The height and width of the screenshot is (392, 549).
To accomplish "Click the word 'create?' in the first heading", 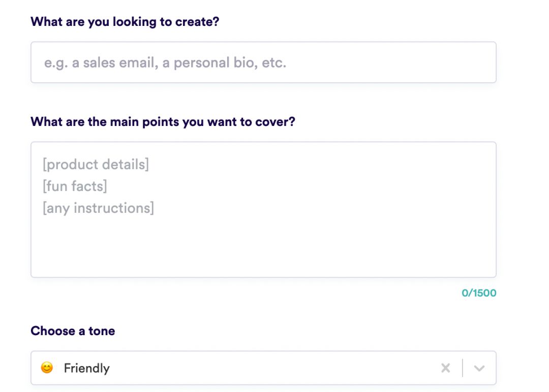I will coord(197,22).
